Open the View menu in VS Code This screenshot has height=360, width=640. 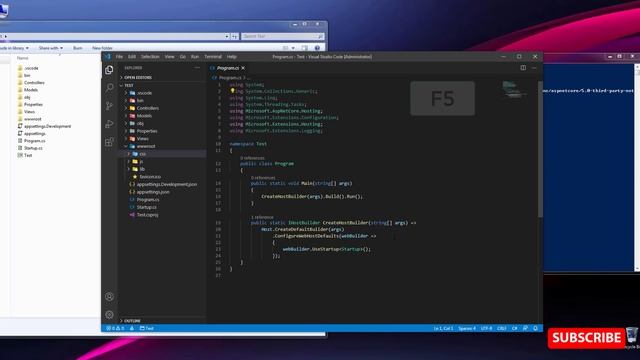[169, 57]
